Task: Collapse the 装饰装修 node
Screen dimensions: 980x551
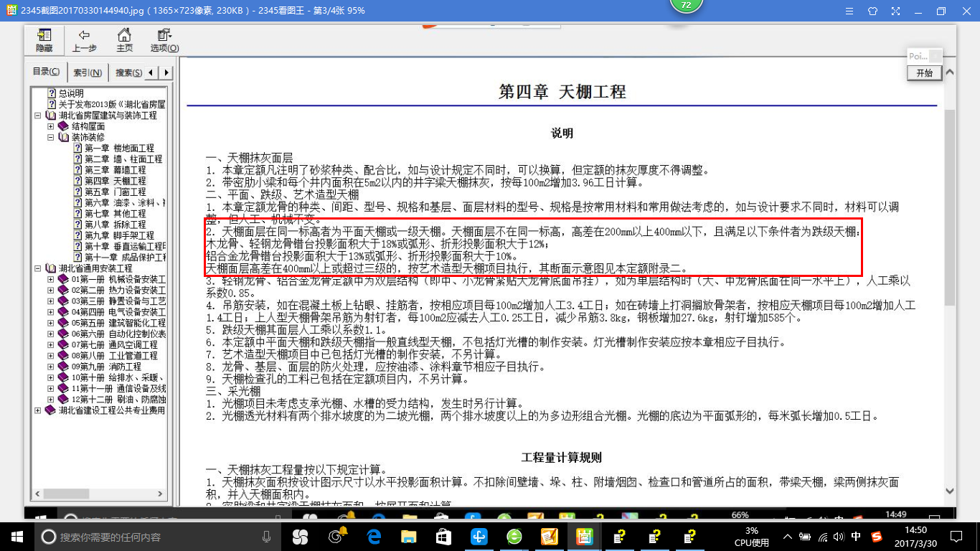Action: [x=51, y=137]
